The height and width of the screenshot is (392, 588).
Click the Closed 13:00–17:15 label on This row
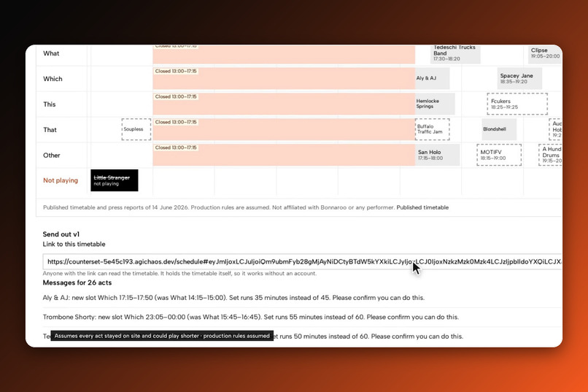176,97
